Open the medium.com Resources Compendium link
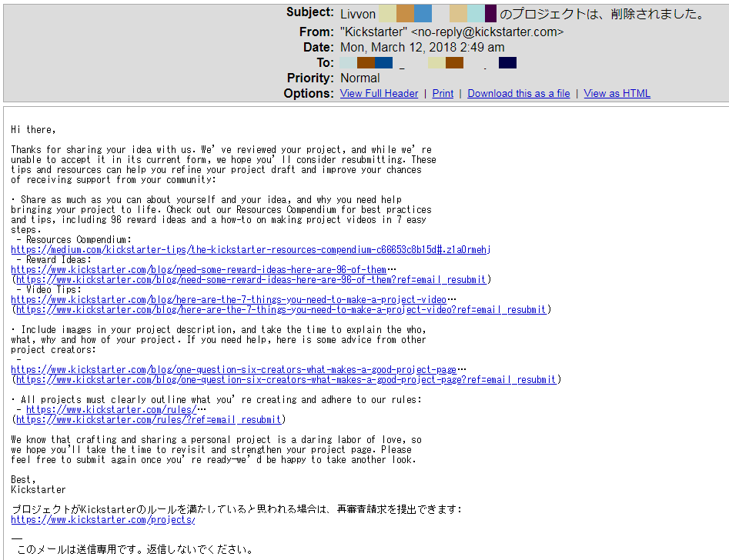 tap(250, 250)
